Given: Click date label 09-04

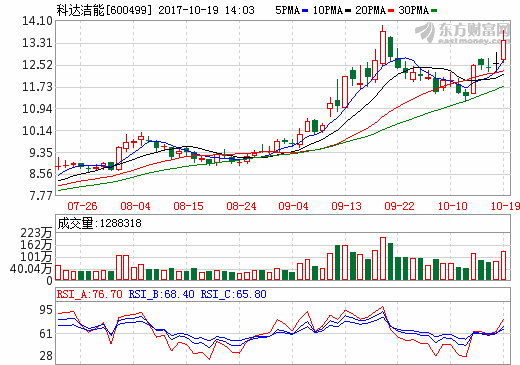Looking at the screenshot, I should coord(293,206).
